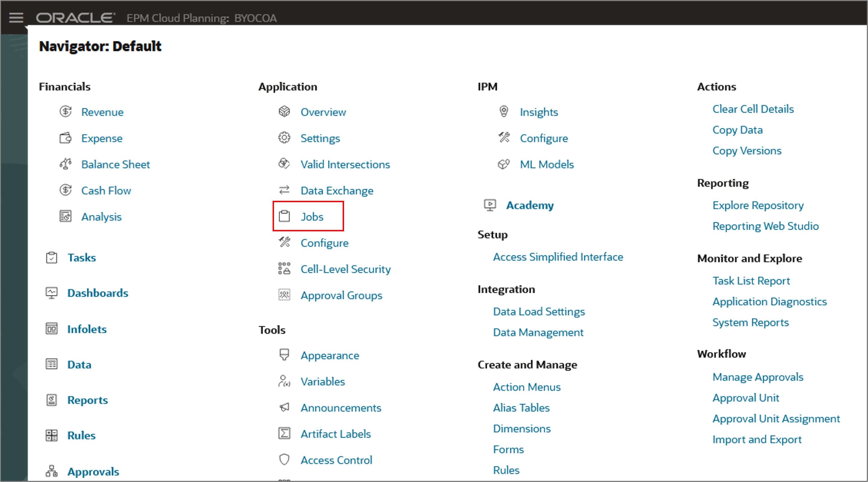
Task: Click the Data Exchange arrows icon
Action: [284, 190]
